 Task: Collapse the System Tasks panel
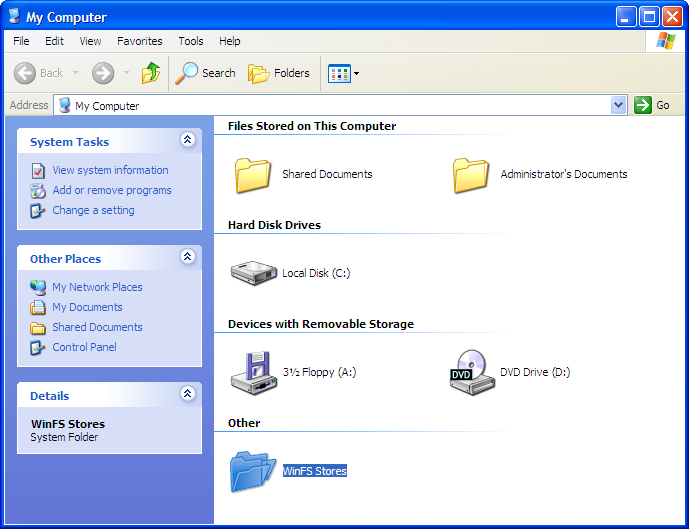188,140
